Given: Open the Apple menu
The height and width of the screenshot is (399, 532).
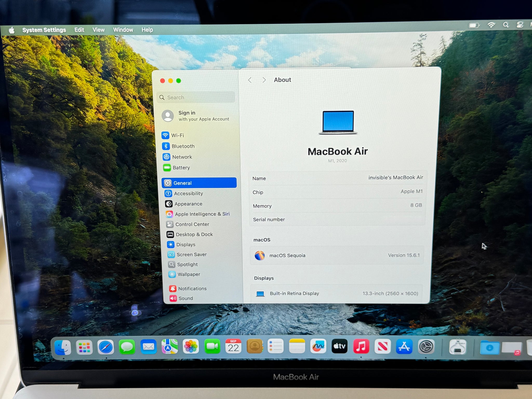Looking at the screenshot, I should click(12, 30).
